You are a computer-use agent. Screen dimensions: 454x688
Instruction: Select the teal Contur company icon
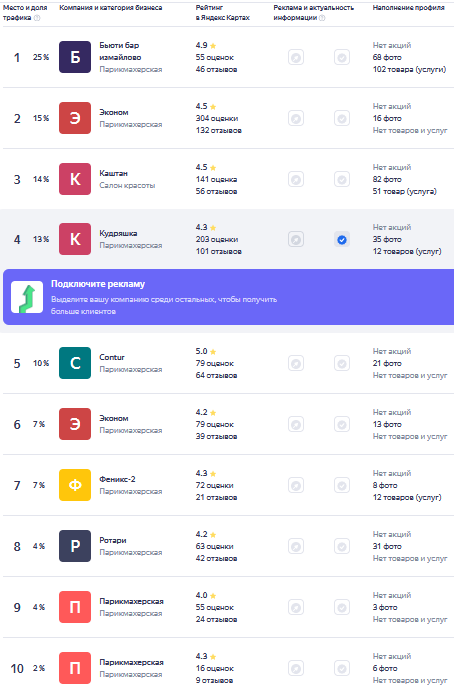point(75,363)
